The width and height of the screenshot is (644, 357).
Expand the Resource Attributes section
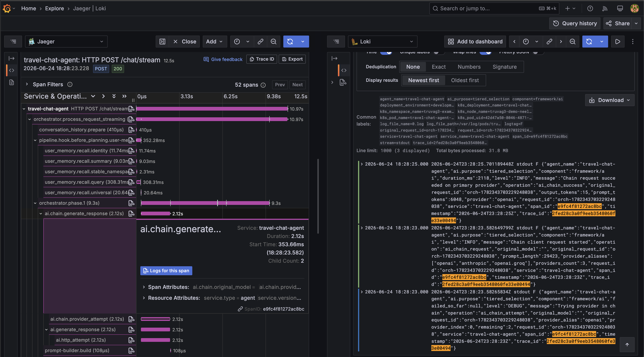pyautogui.click(x=144, y=298)
